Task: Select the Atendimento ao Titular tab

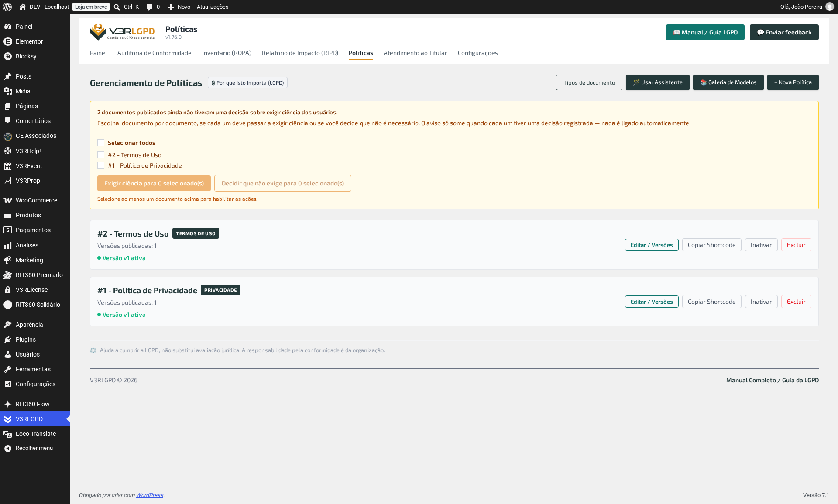Action: tap(416, 53)
